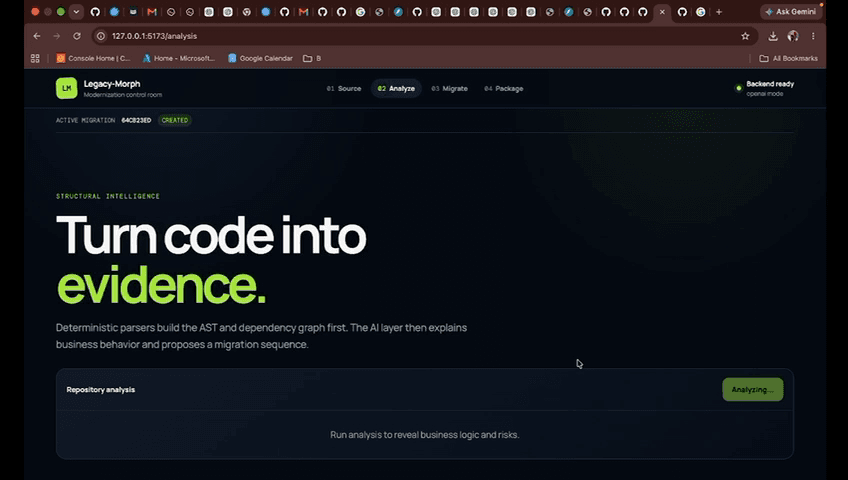848x480 pixels.
Task: Click the Analyzing... button
Action: 752,389
